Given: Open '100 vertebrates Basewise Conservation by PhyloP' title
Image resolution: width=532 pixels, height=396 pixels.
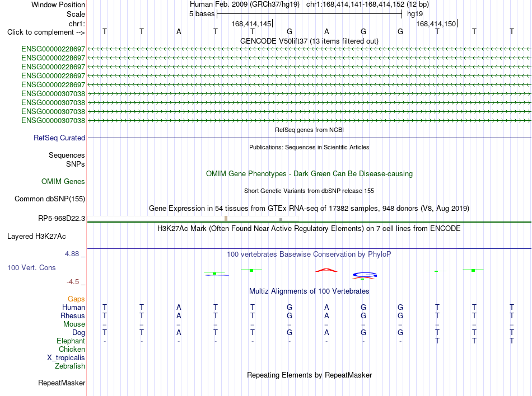Looking at the screenshot, I should pyautogui.click(x=309, y=254).
